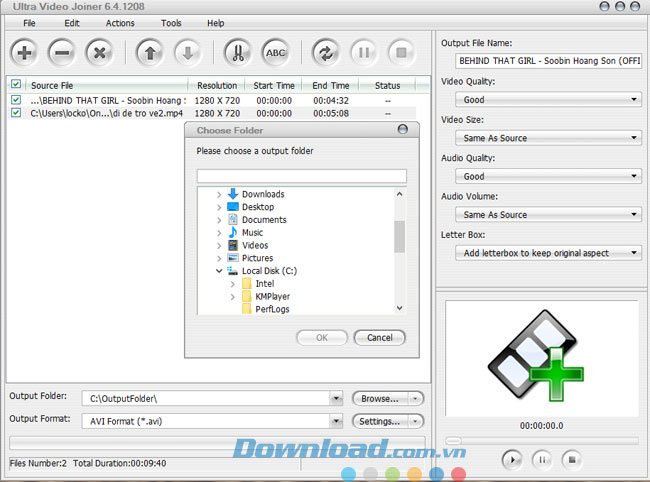Select the Local Disk (C:) drive icon

click(232, 271)
